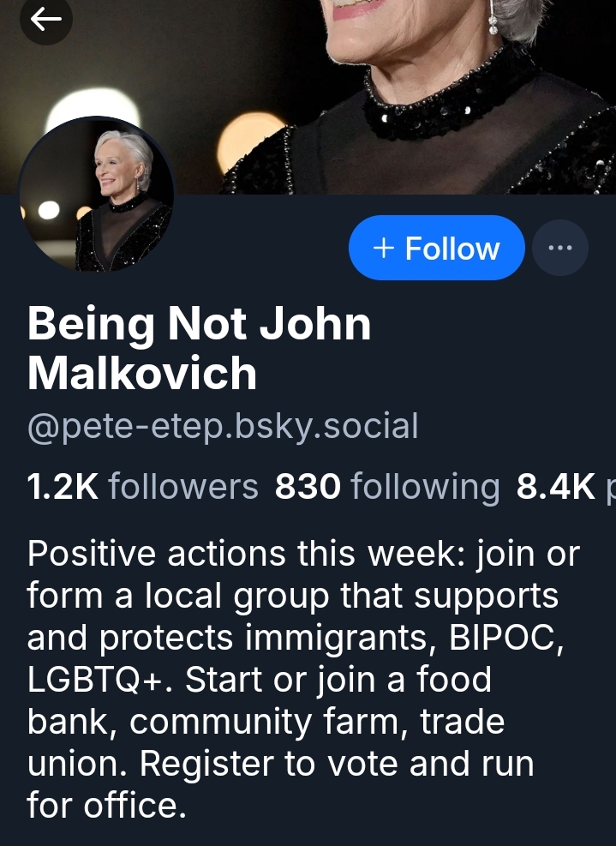Click the 'Malkovich' line of the name
This screenshot has height=846, width=616.
(142, 374)
